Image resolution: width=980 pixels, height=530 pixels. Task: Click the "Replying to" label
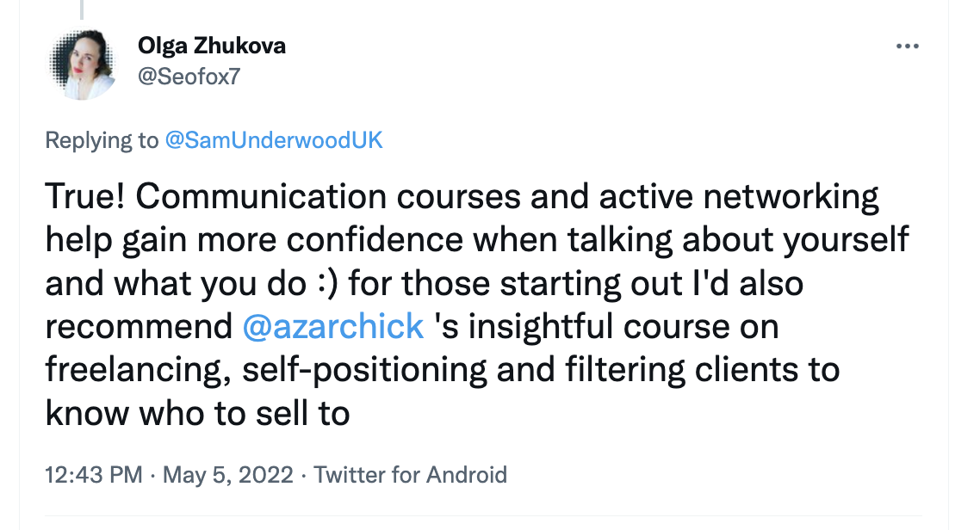pos(102,140)
